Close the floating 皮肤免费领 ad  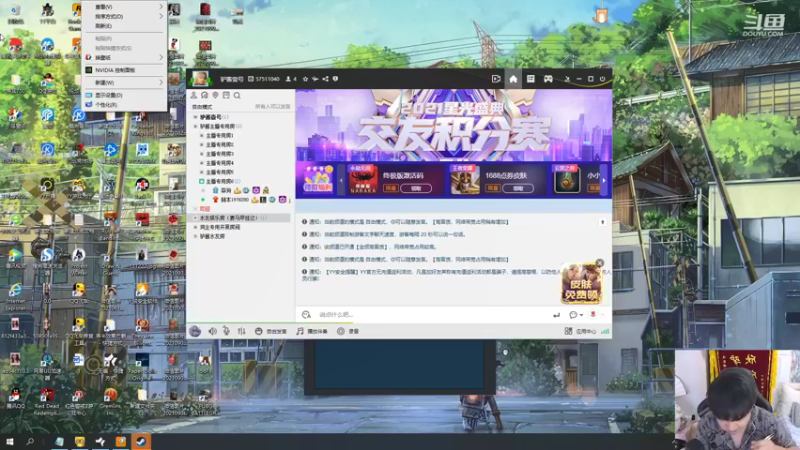click(x=599, y=263)
